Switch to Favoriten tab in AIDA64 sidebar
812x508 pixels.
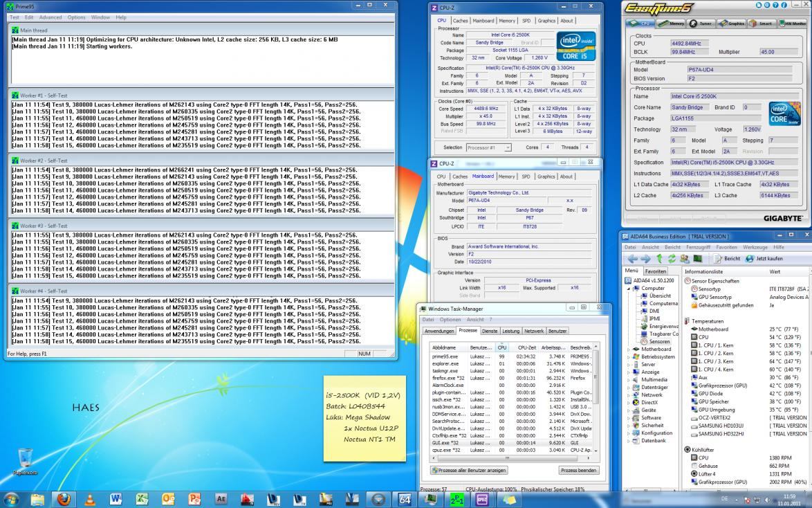655,271
